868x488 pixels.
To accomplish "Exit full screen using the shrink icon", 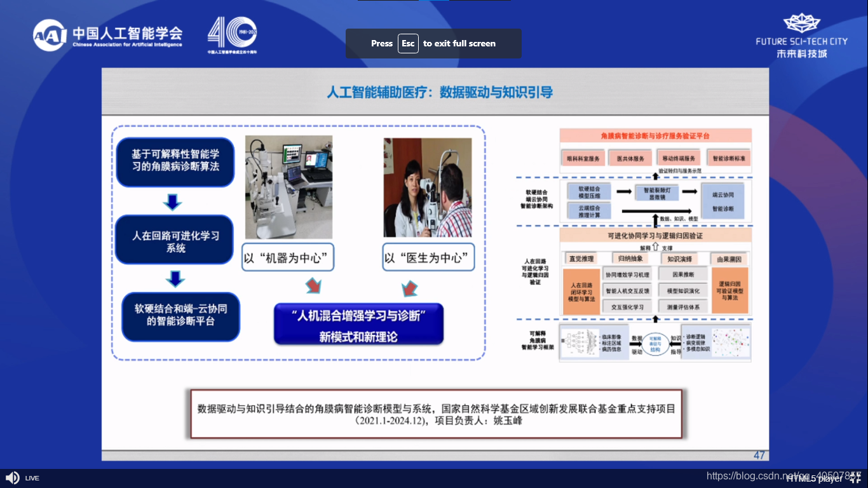I will [x=855, y=478].
